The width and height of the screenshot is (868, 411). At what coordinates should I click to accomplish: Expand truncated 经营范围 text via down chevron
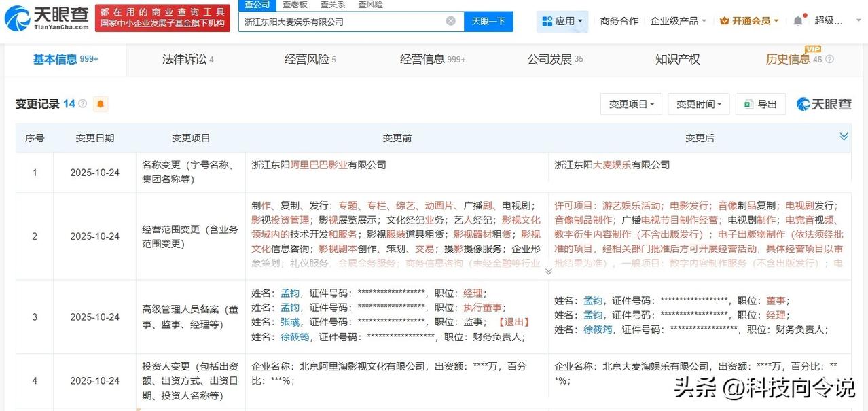tap(548, 271)
